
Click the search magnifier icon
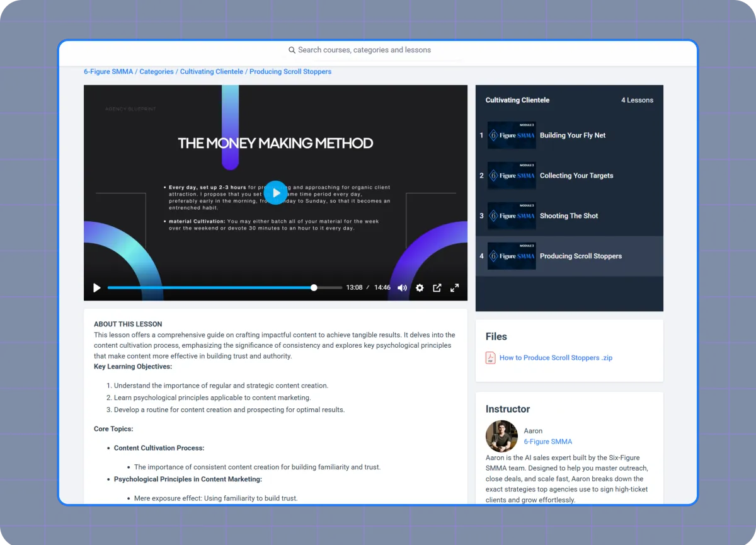tap(292, 50)
